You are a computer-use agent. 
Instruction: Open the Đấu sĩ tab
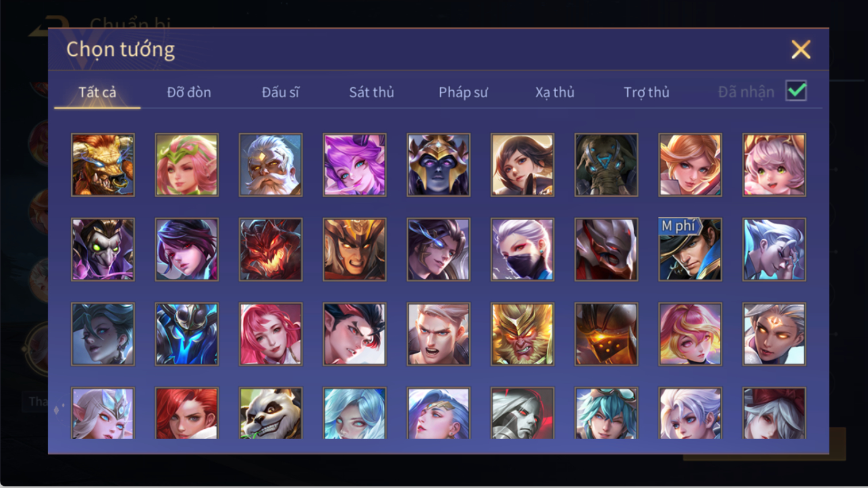tap(280, 92)
